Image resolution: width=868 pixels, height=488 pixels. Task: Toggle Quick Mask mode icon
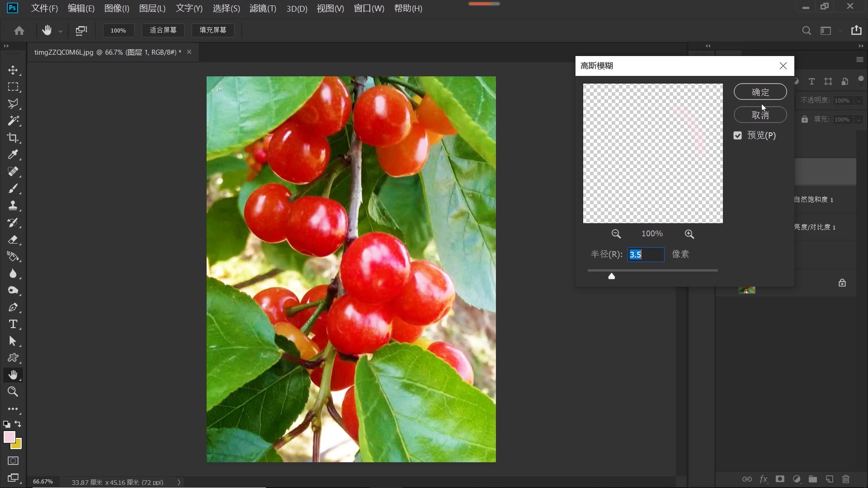(13, 461)
